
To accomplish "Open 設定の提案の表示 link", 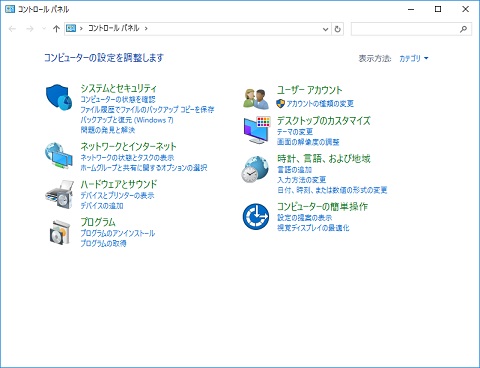I will click(305, 218).
